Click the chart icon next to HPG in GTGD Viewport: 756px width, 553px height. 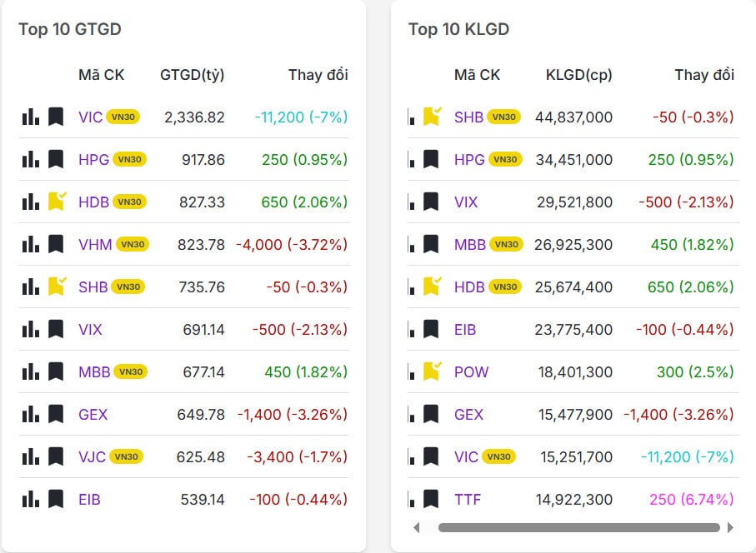pos(31,159)
